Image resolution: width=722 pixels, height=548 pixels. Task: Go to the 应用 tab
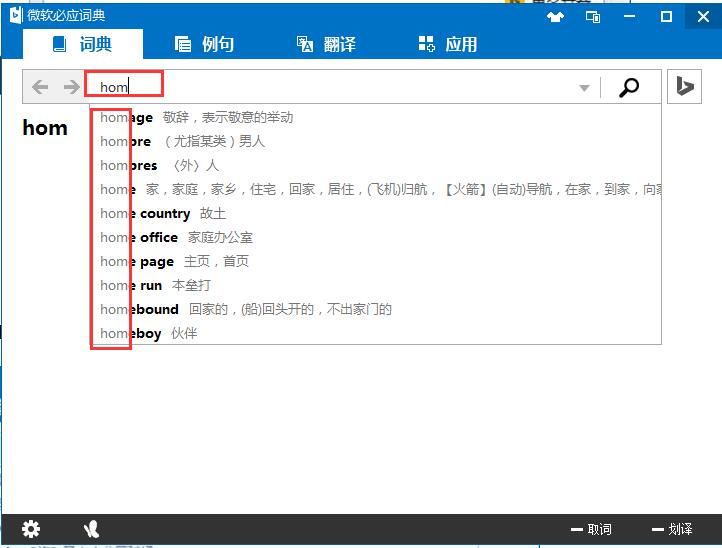click(x=447, y=44)
